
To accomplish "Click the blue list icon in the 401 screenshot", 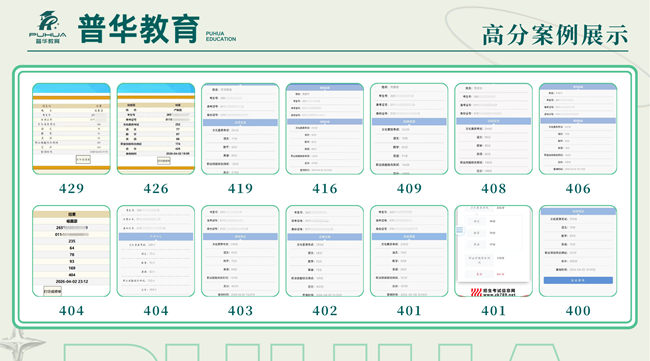I will pos(460,230).
